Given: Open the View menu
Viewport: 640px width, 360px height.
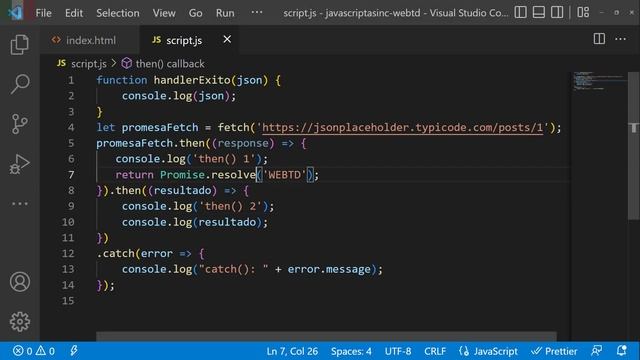Looking at the screenshot, I should point(164,13).
